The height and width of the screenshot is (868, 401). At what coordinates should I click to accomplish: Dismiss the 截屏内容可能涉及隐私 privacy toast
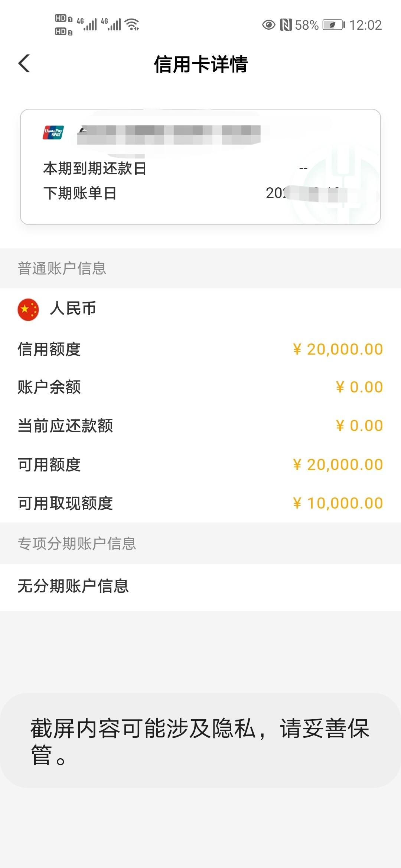tap(200, 740)
